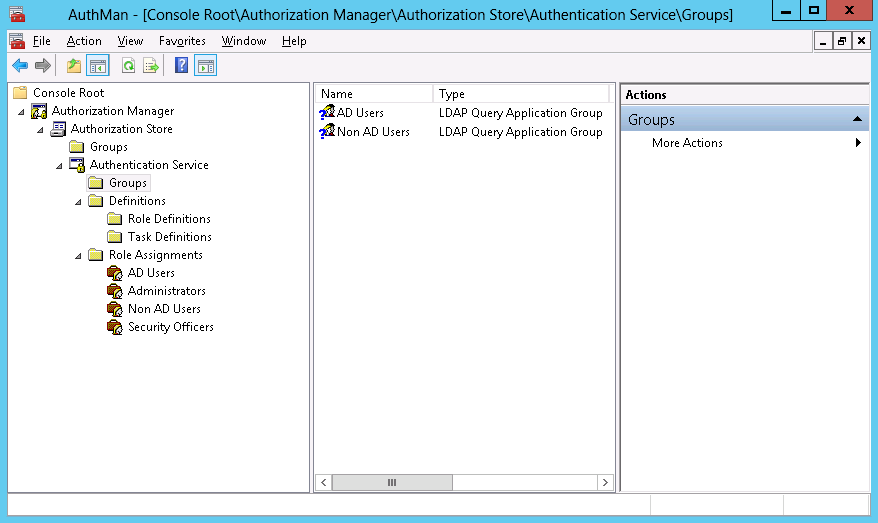Screen dimensions: 878x523
Task: Open the Action menu
Action: click(x=84, y=41)
